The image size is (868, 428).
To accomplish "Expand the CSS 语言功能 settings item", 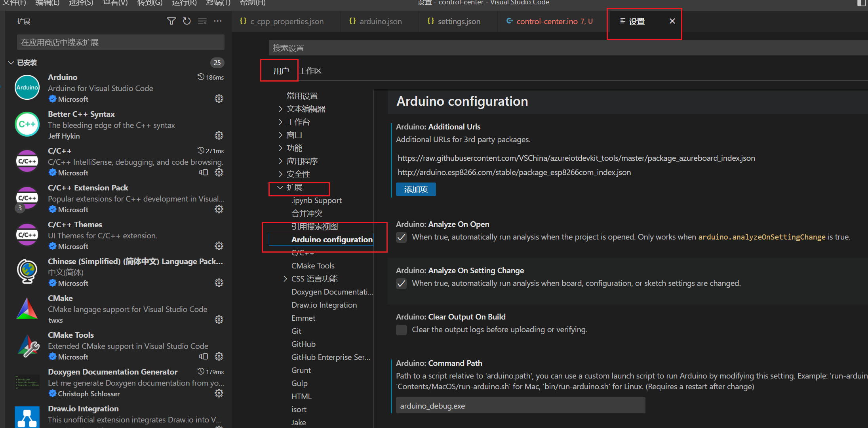I will [x=285, y=279].
